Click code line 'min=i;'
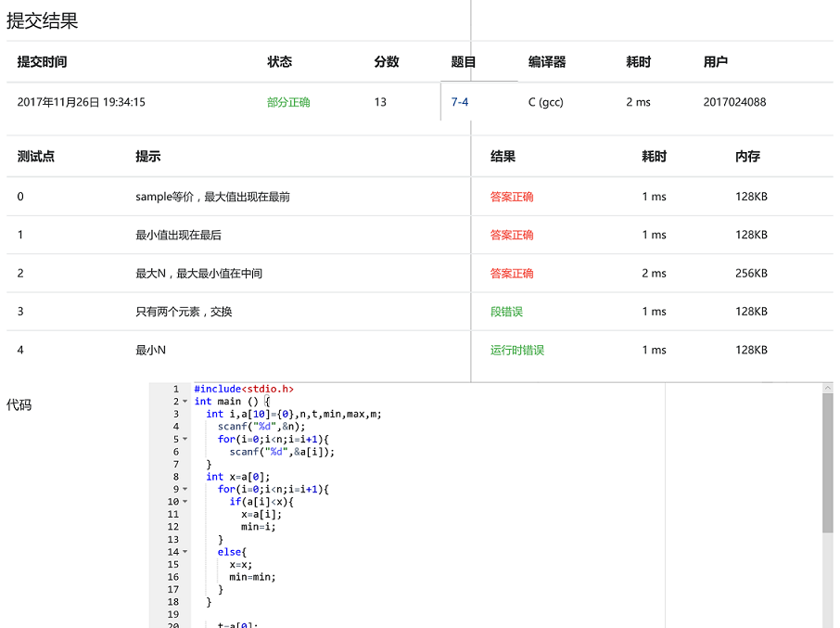840x628 pixels. click(259, 527)
